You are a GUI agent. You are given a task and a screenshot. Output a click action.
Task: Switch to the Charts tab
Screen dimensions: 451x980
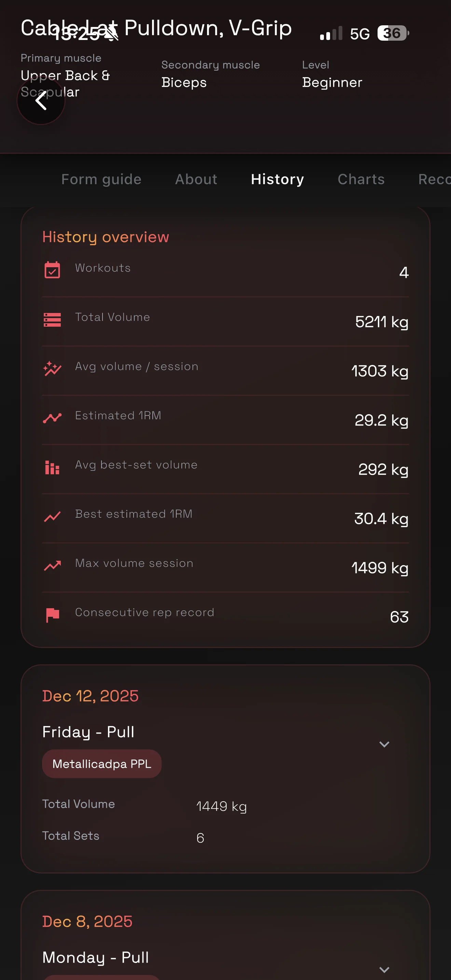point(361,179)
